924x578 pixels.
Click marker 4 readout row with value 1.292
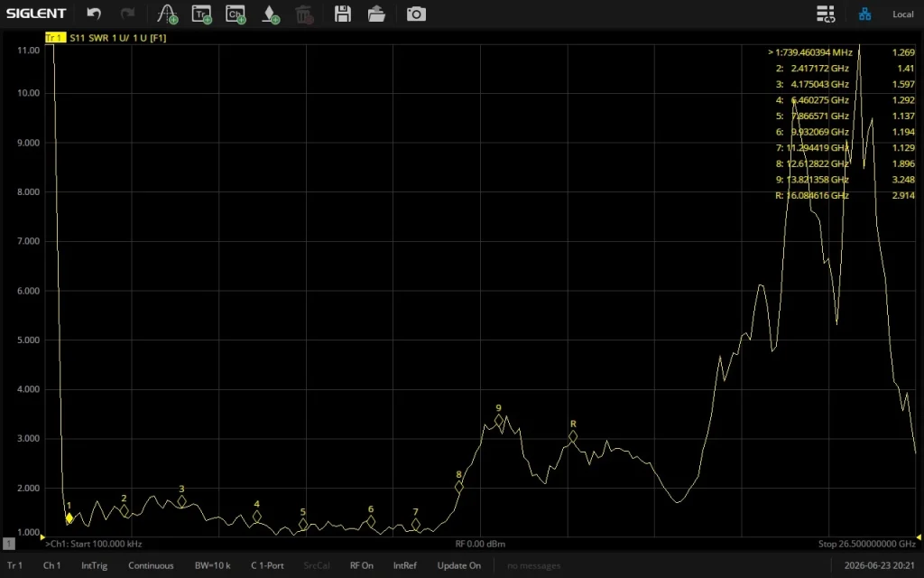point(845,100)
